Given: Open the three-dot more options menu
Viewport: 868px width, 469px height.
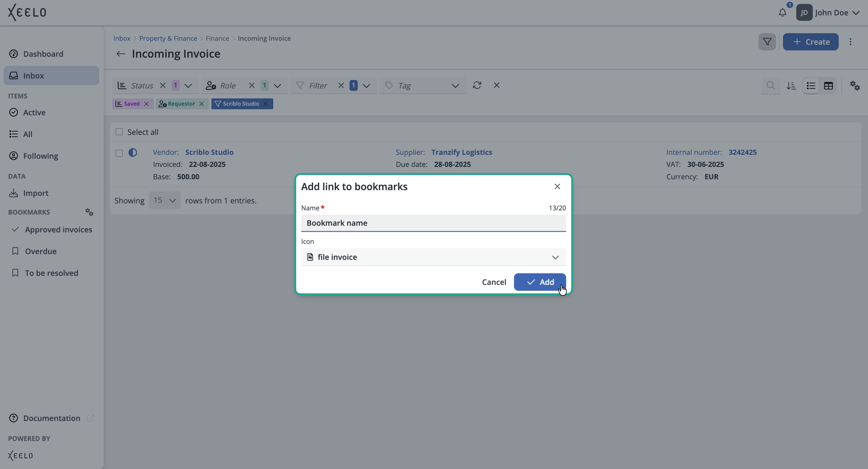Looking at the screenshot, I should [850, 42].
